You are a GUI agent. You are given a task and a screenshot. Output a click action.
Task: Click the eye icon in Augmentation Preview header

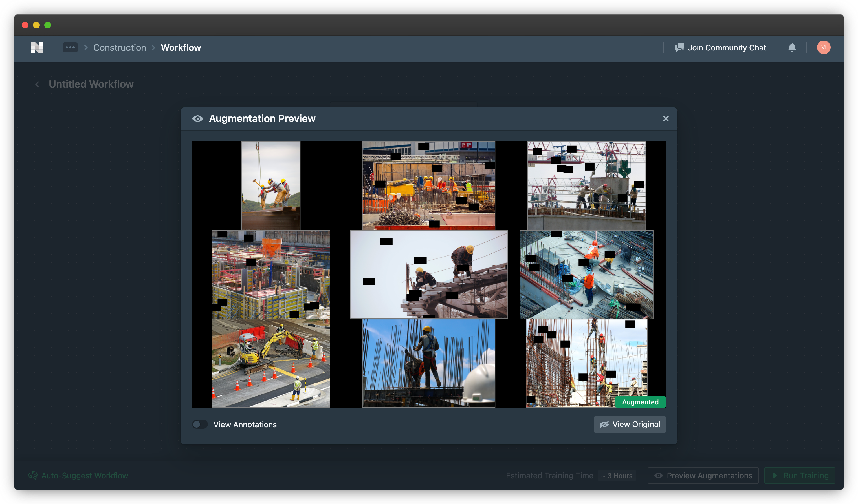pos(197,119)
